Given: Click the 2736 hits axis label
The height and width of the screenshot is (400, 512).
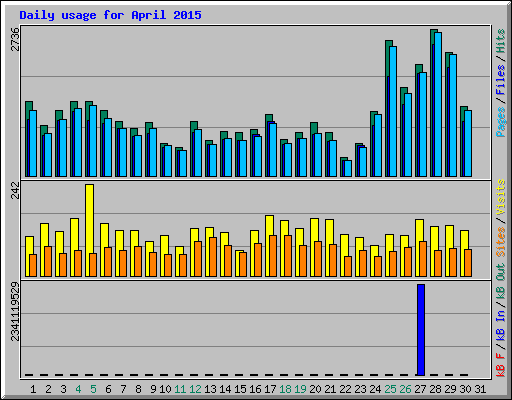Looking at the screenshot, I should coord(15,39).
